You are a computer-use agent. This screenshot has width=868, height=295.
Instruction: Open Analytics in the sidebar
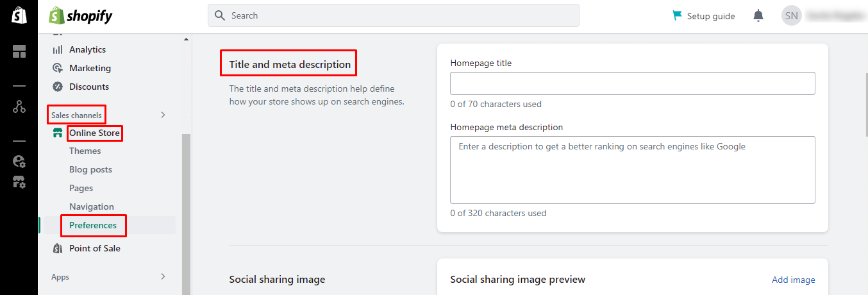tap(87, 49)
